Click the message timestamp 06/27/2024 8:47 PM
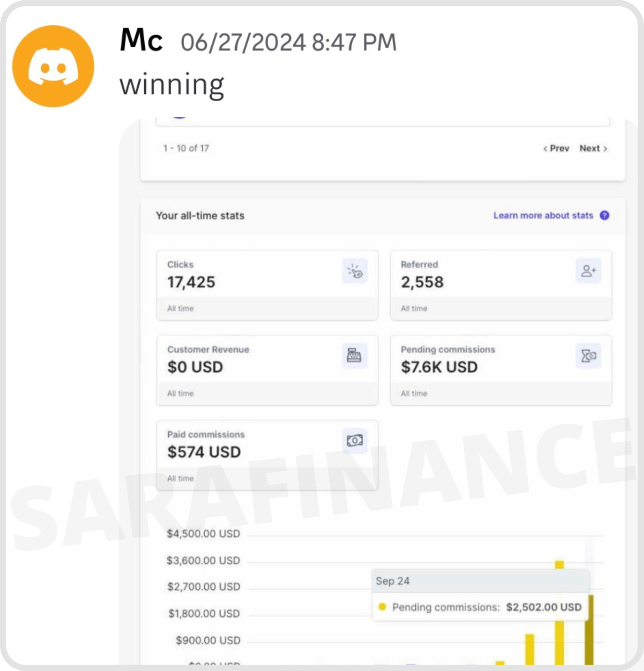The width and height of the screenshot is (644, 671). click(x=288, y=43)
